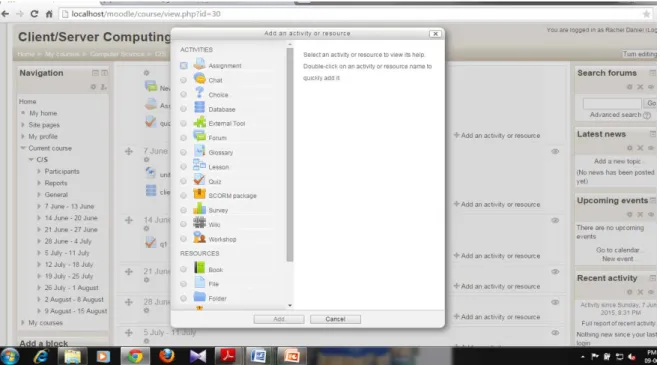Open Go to calendar link
The width and height of the screenshot is (660, 365).
coord(617,250)
